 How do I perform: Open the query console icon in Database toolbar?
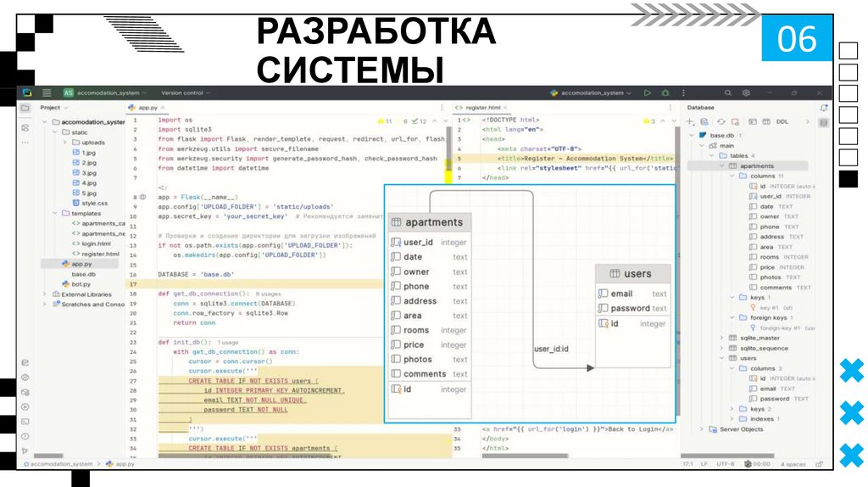point(753,121)
